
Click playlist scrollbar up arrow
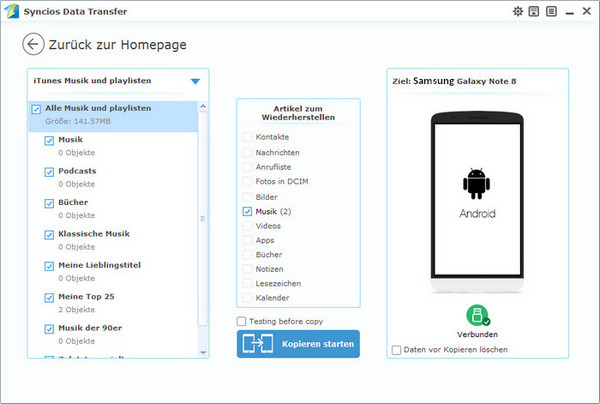tap(203, 106)
